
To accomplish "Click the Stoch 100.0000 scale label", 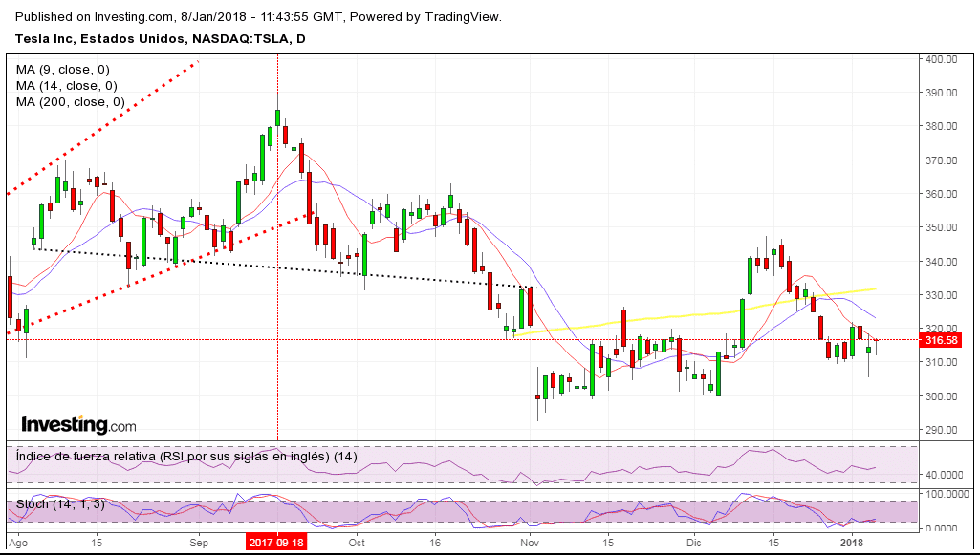I will pos(946,494).
